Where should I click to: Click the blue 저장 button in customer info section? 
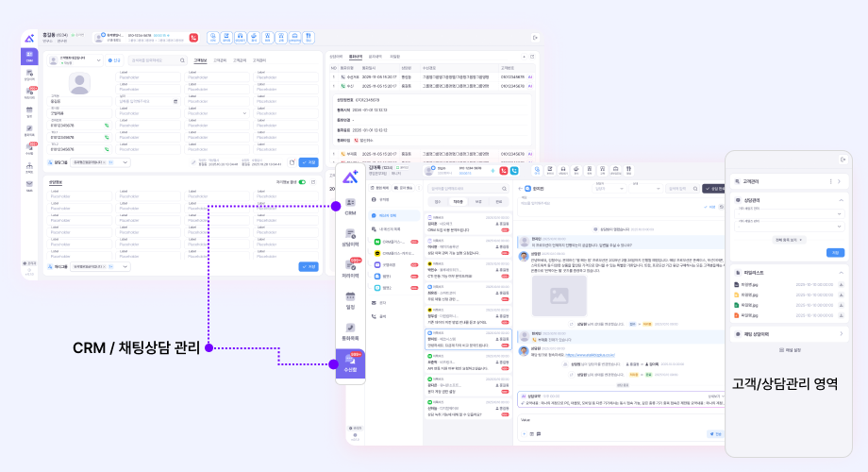point(309,162)
